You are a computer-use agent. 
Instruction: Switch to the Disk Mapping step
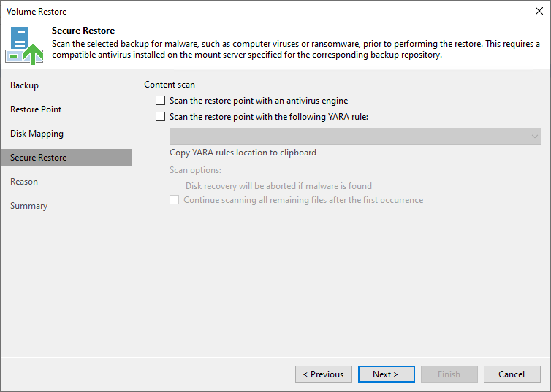pyautogui.click(x=37, y=134)
